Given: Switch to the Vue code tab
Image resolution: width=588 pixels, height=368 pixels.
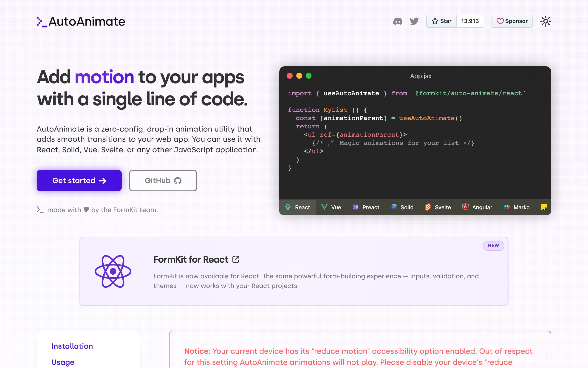Looking at the screenshot, I should pos(331,207).
